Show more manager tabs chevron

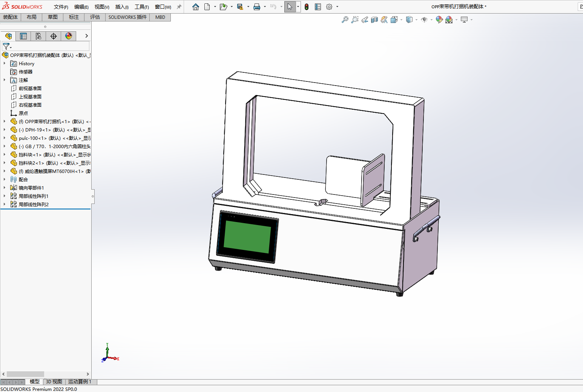[x=86, y=36]
